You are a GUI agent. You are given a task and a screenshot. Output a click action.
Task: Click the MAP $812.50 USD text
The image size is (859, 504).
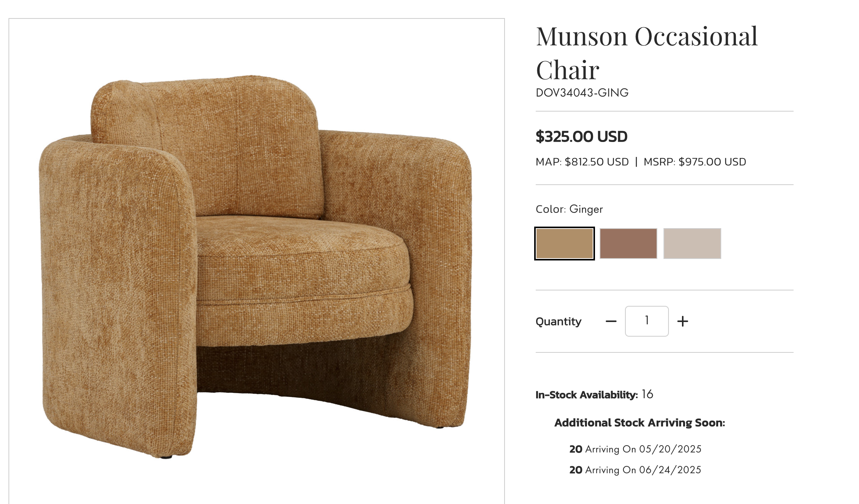coord(582,162)
